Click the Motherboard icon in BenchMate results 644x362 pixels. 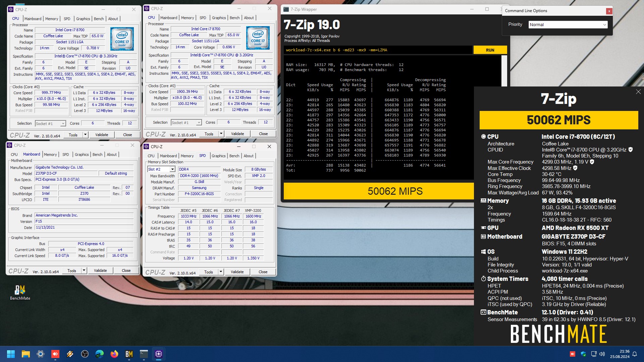tap(483, 237)
